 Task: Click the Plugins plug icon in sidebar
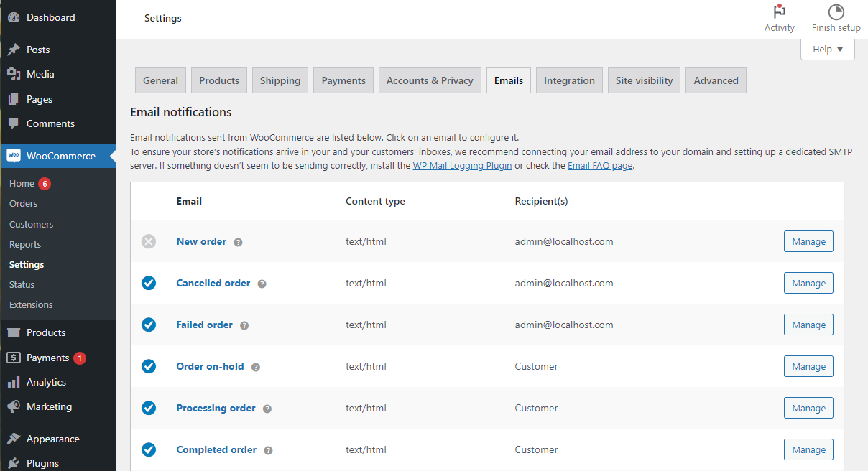(x=14, y=463)
